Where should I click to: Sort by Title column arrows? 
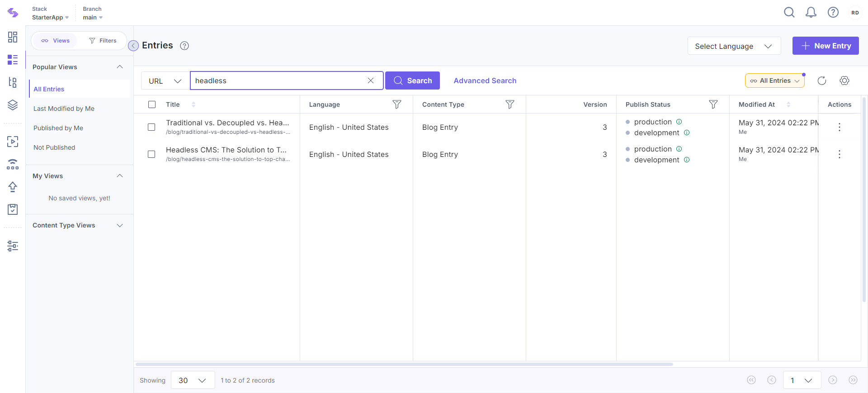(193, 104)
